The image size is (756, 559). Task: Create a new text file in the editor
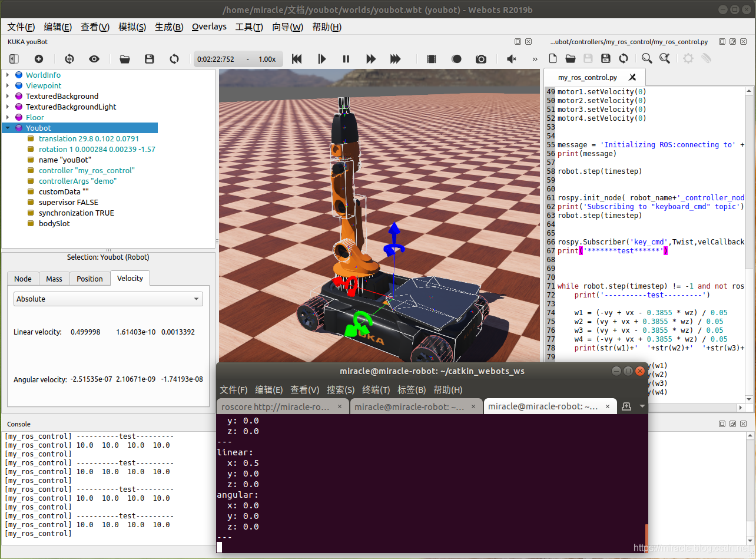tap(552, 58)
